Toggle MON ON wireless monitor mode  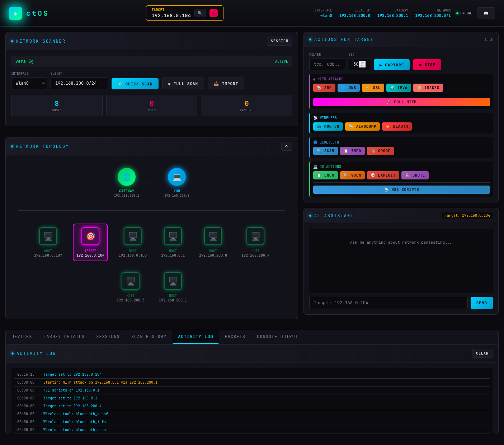[328, 126]
